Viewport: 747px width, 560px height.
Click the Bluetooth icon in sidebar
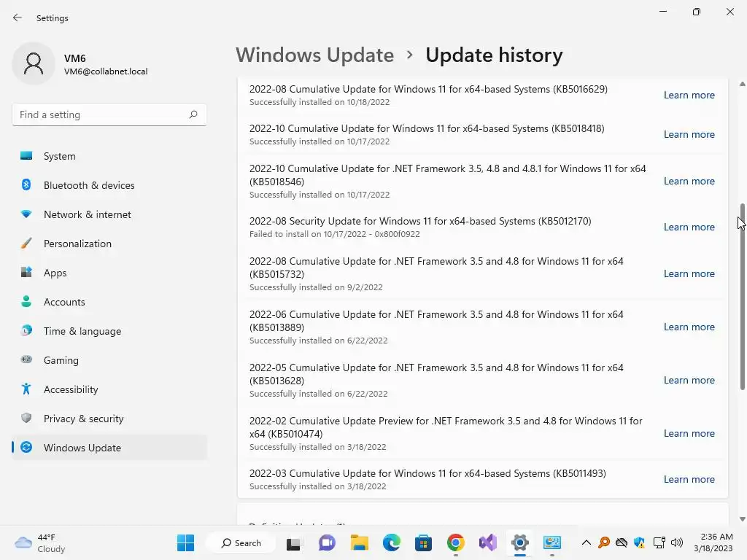tap(26, 184)
